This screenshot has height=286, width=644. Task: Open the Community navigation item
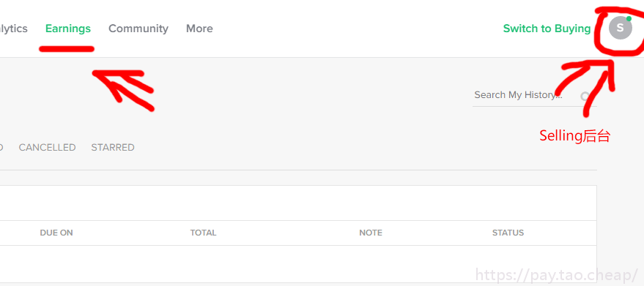coord(138,29)
